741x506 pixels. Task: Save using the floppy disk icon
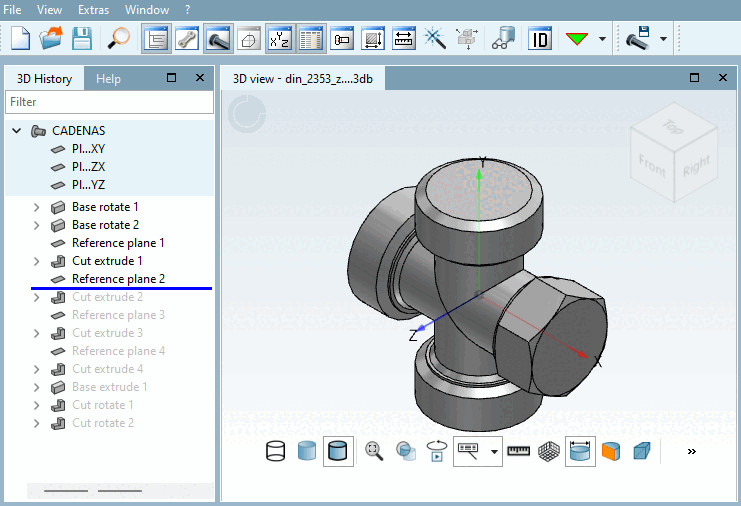click(x=81, y=39)
